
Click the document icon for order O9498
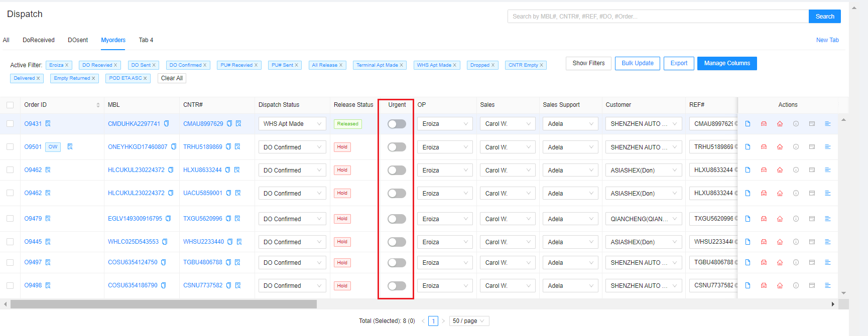coord(748,285)
